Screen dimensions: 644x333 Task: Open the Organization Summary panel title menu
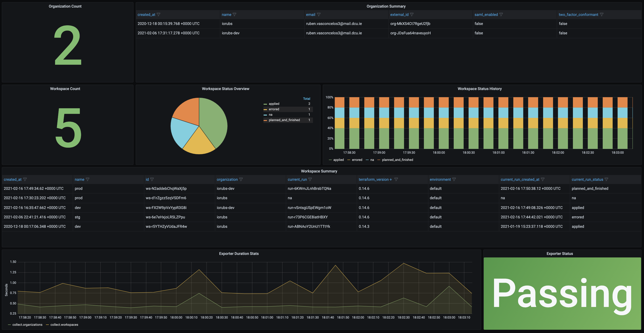386,6
